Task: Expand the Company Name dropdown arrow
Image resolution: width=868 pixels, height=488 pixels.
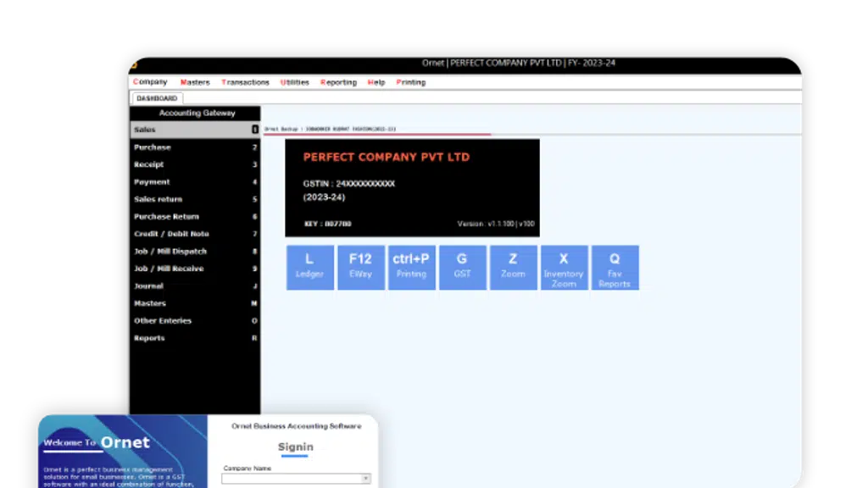Action: click(366, 479)
